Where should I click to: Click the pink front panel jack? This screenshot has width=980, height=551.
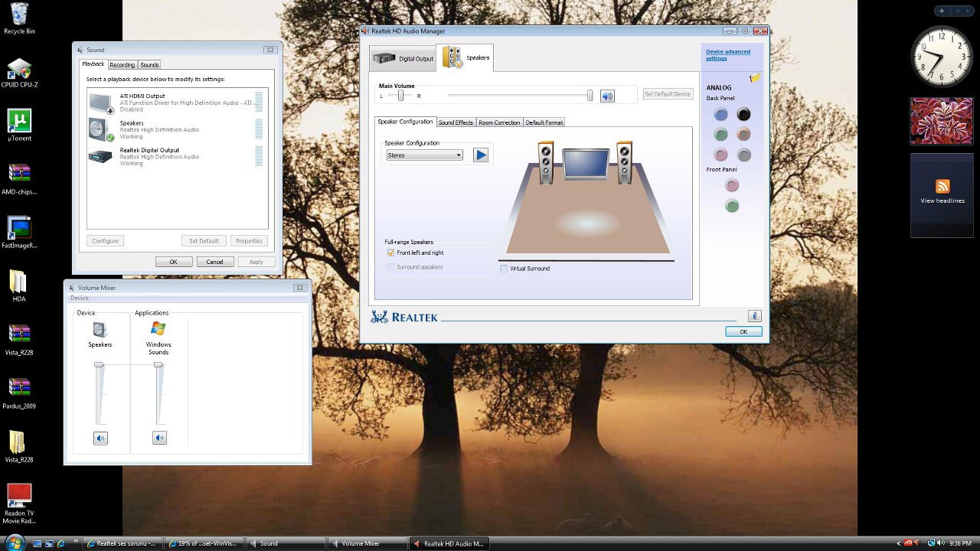click(732, 185)
